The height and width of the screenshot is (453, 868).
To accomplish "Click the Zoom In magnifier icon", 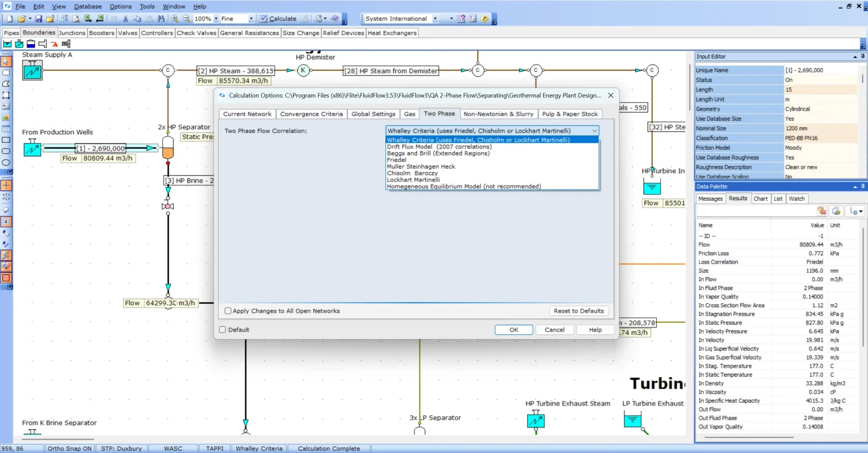I will coord(175,19).
